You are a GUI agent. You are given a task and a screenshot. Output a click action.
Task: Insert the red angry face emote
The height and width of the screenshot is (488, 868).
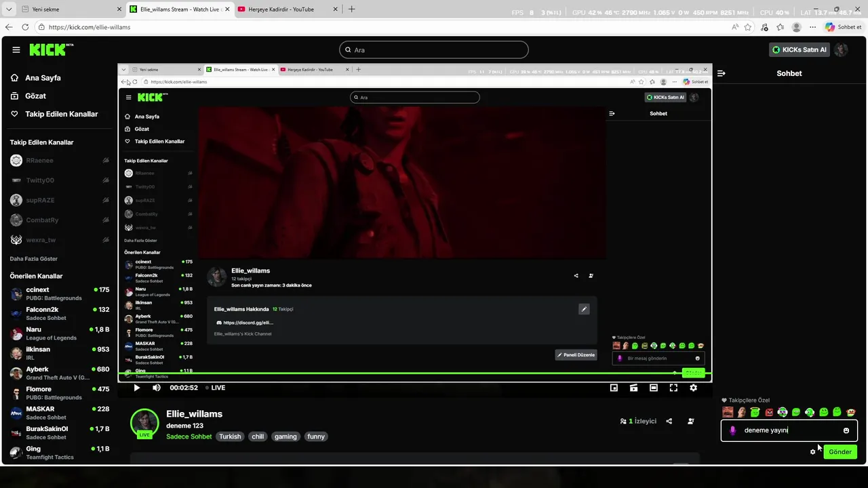(x=769, y=412)
